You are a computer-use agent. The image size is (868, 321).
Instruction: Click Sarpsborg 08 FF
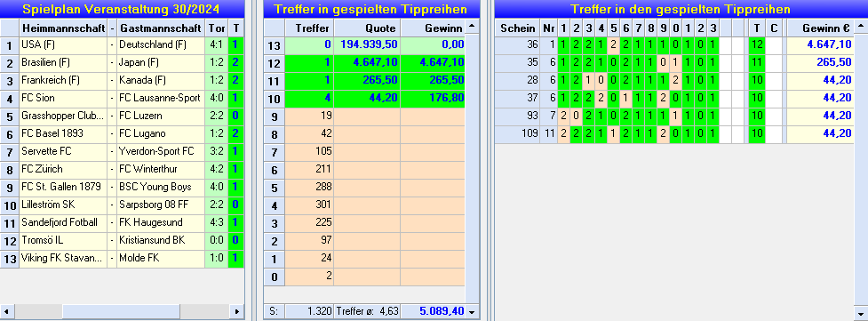pos(161,205)
